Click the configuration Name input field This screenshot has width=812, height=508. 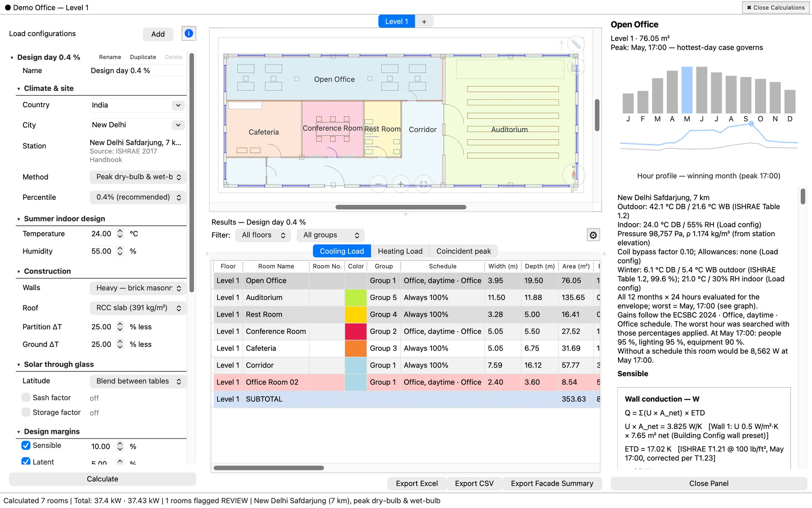click(138, 71)
